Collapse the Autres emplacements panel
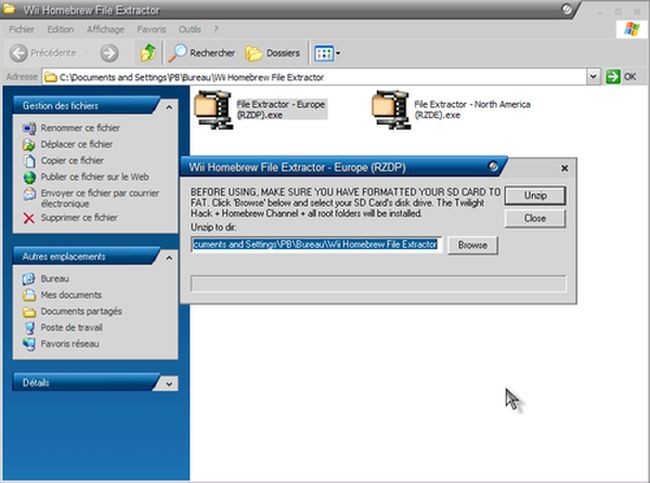 click(x=169, y=258)
